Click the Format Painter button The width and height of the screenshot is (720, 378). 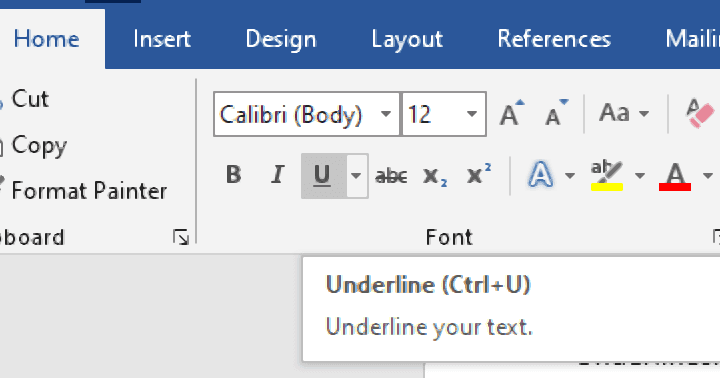[x=85, y=191]
